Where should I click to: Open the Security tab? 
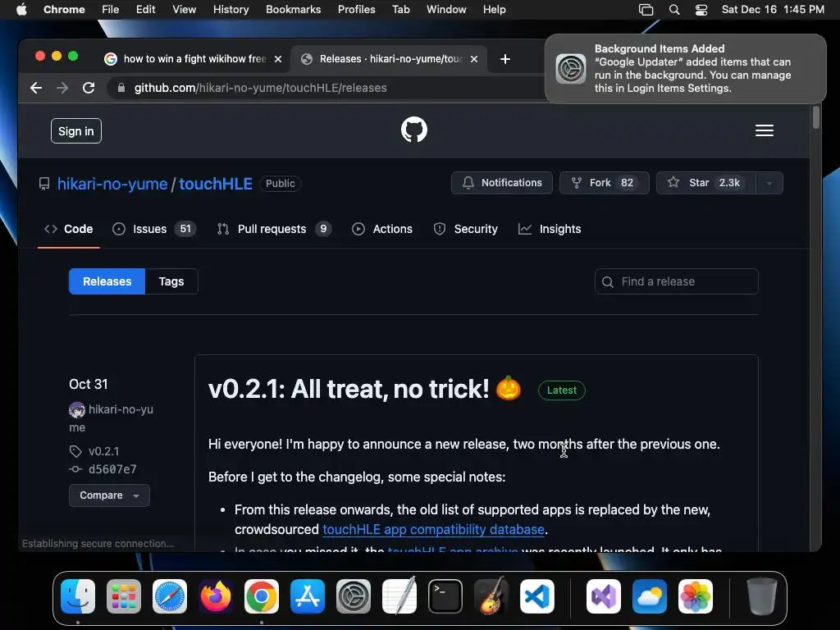click(x=466, y=230)
